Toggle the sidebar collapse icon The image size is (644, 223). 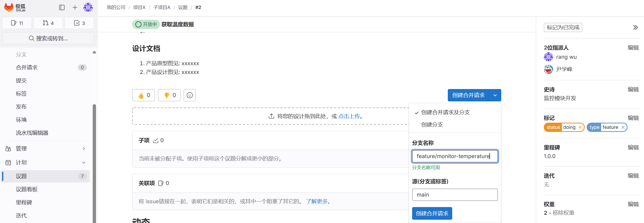click(x=62, y=7)
